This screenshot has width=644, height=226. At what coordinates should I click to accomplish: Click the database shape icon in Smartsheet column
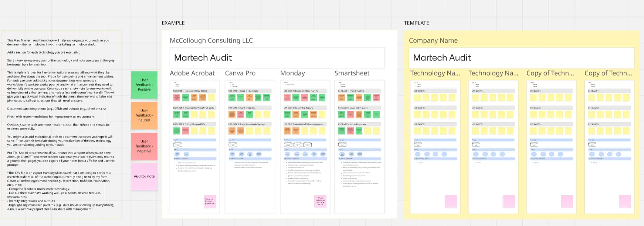click(342, 144)
